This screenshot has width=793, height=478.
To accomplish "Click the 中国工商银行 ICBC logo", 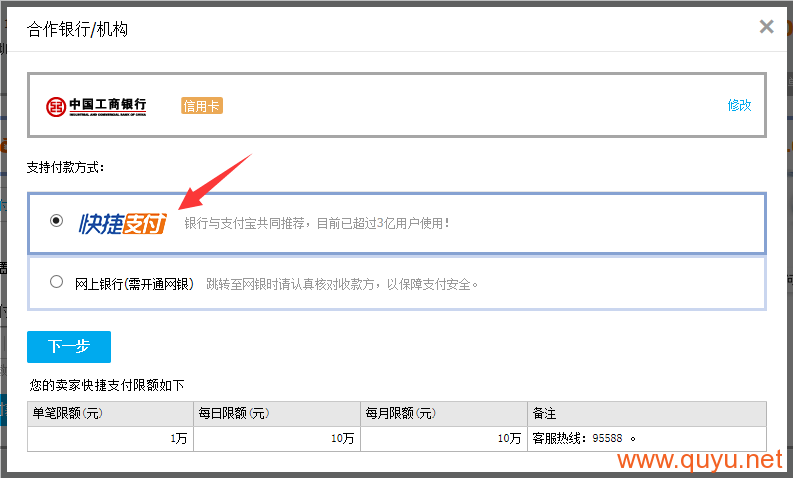I will point(96,106).
